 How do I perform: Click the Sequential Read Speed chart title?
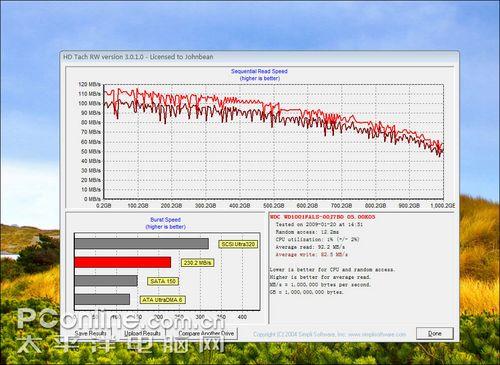pos(259,71)
